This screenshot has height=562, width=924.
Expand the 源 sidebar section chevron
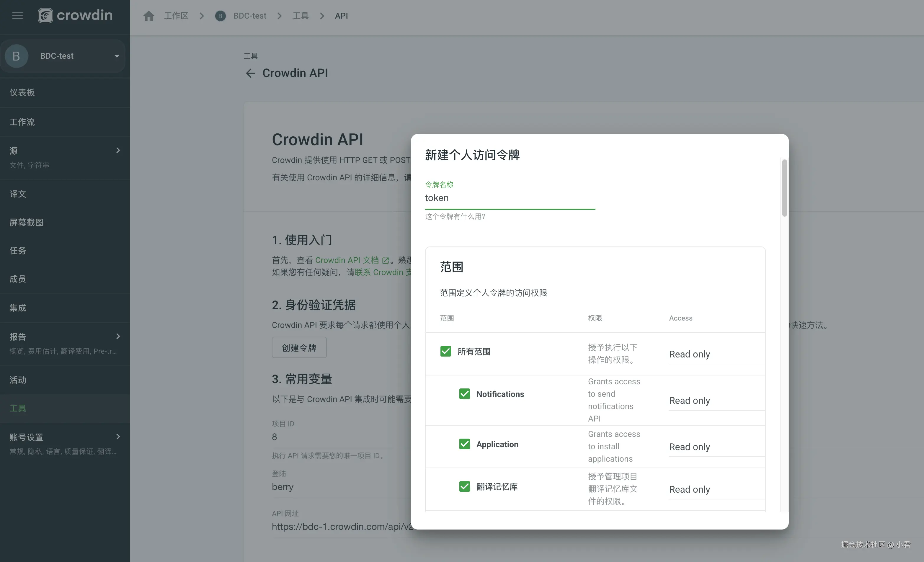pos(118,150)
